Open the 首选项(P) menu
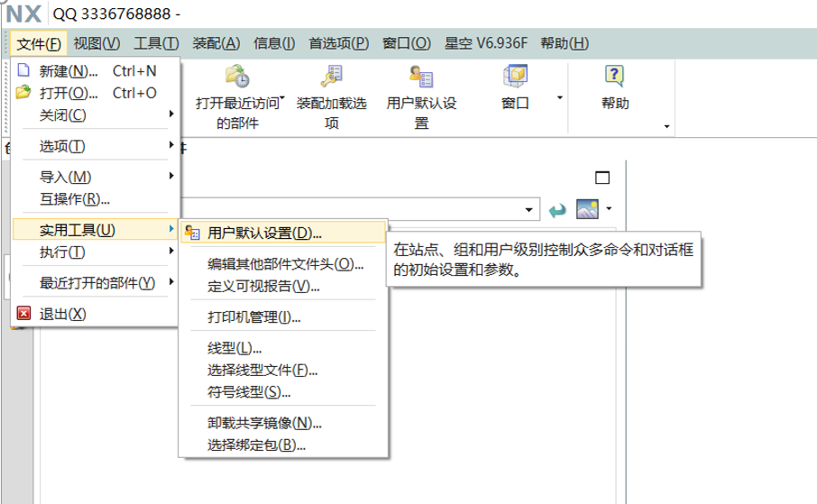 coord(339,43)
